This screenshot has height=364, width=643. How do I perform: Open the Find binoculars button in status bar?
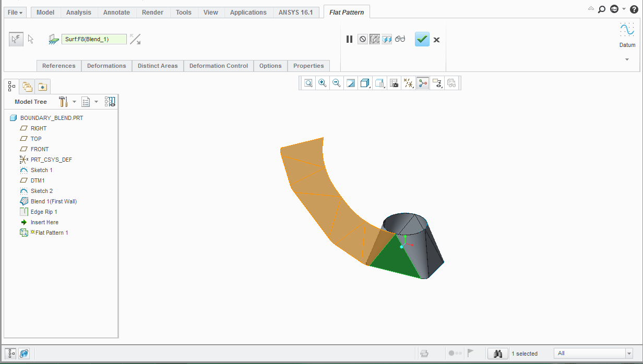click(x=498, y=354)
